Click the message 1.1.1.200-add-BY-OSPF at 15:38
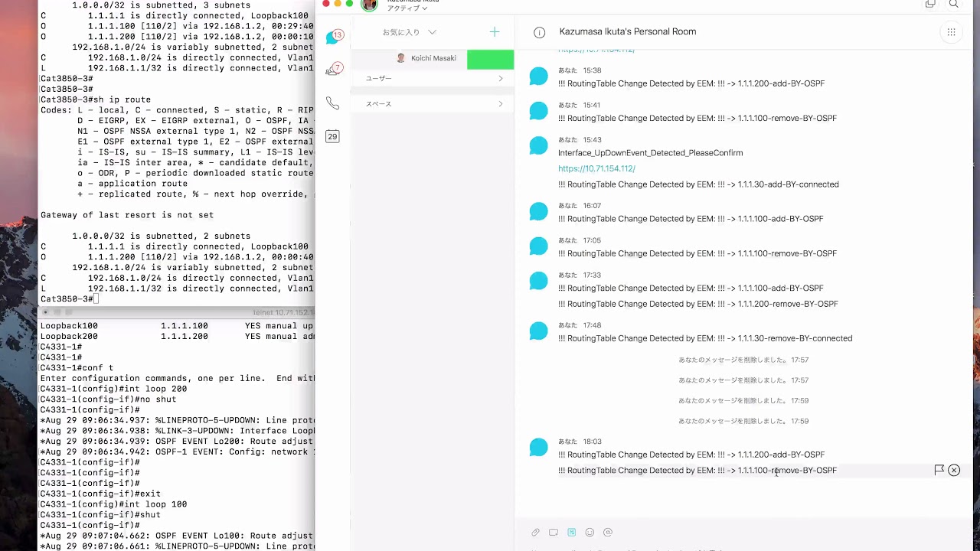The image size is (980, 551). click(x=691, y=83)
